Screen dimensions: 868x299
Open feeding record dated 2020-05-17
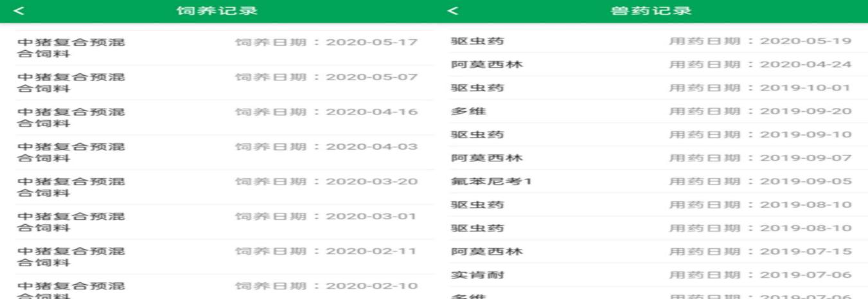(x=217, y=48)
